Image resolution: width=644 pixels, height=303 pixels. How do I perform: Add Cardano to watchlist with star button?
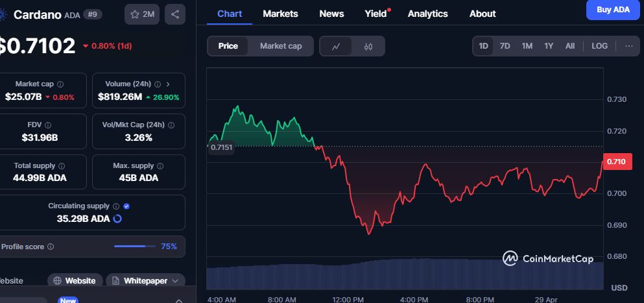141,14
